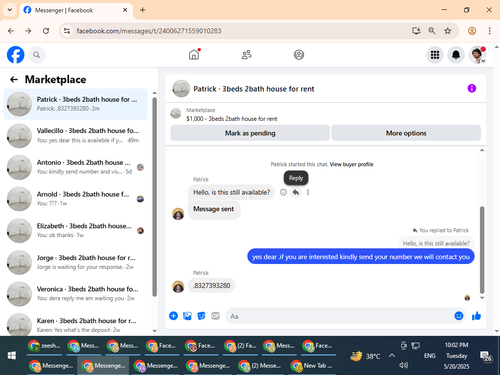
Task: Click More options button
Action: click(406, 133)
